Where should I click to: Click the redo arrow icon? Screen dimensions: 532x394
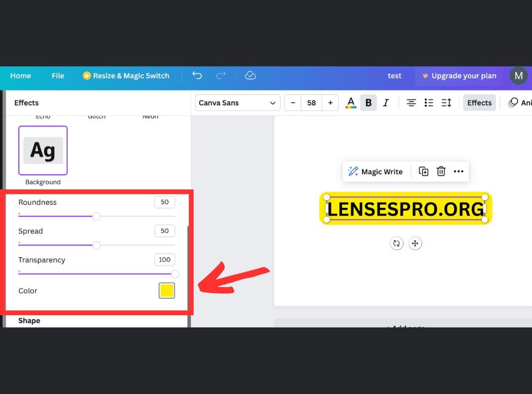[221, 75]
